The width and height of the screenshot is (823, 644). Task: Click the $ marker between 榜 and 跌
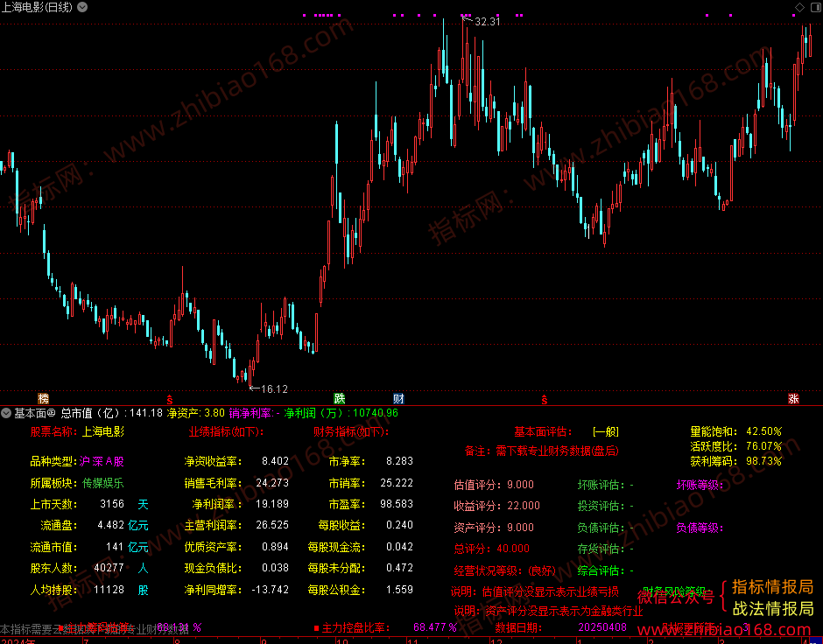pyautogui.click(x=170, y=400)
